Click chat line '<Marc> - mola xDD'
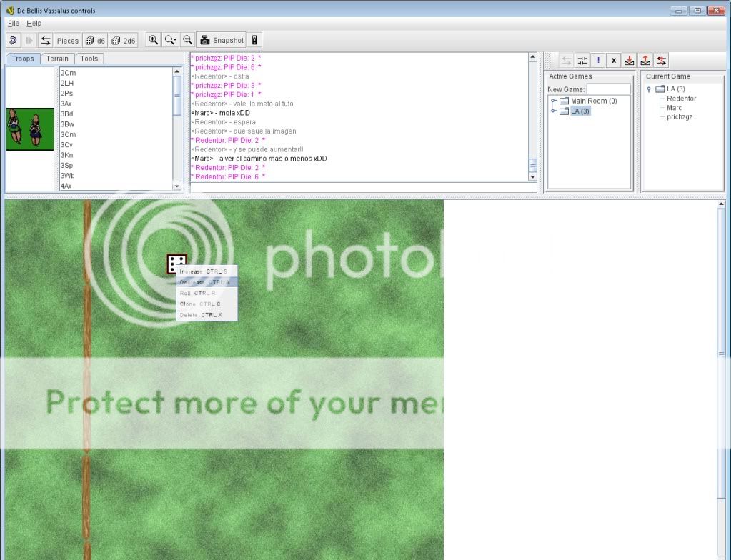731x560 pixels. [221, 113]
